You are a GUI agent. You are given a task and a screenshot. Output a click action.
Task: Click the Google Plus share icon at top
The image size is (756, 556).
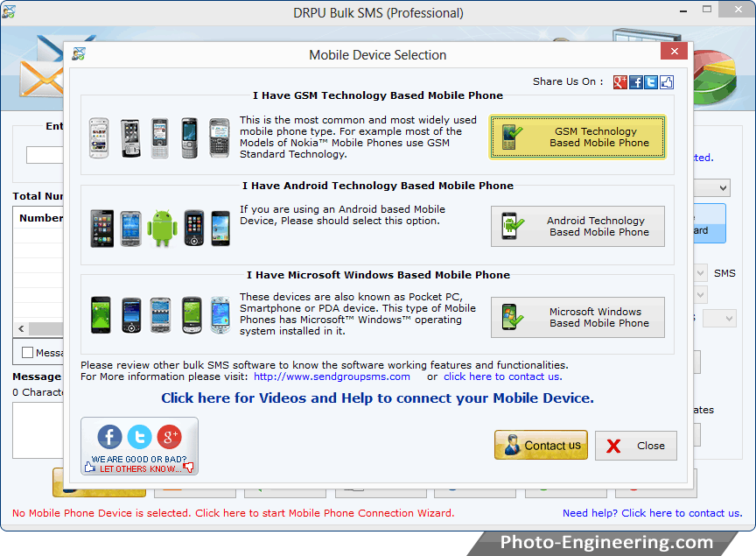[620, 82]
